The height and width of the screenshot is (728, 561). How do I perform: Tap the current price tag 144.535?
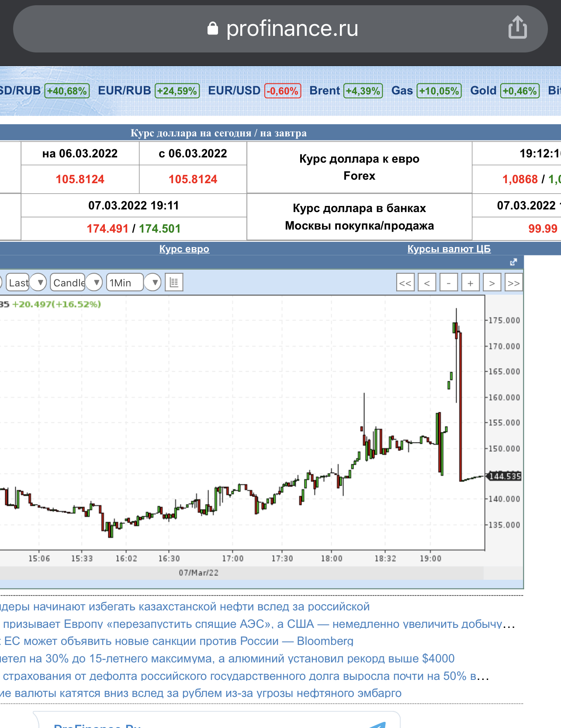(x=504, y=476)
